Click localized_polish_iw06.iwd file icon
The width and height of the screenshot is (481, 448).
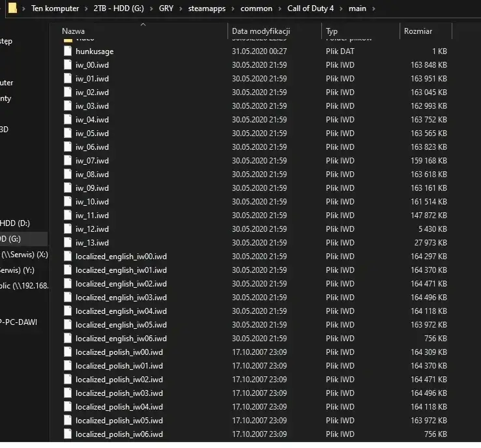(x=68, y=434)
